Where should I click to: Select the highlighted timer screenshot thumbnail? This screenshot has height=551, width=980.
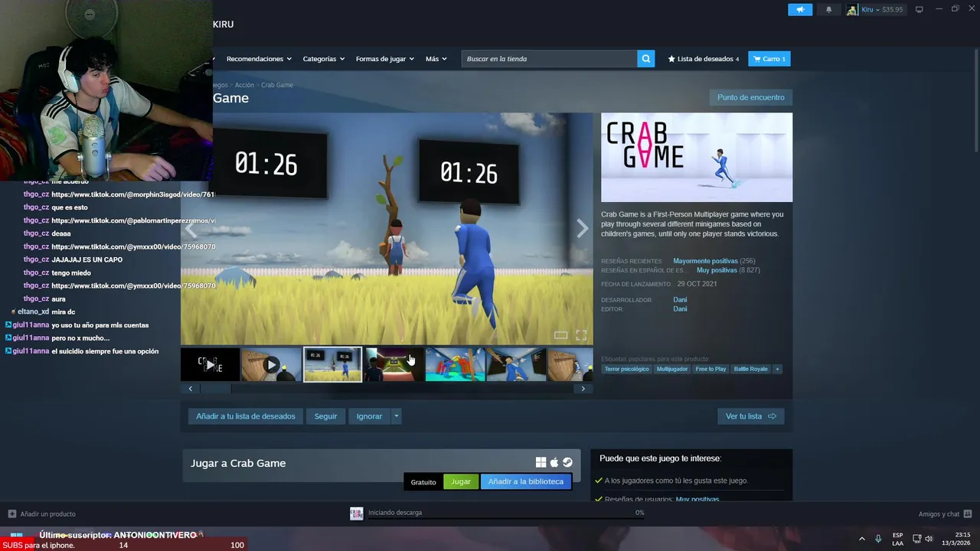point(332,365)
